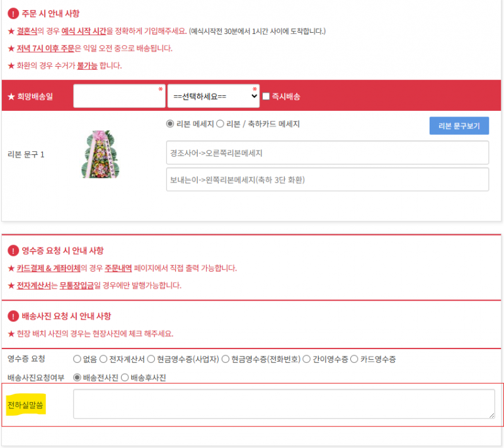Image resolution: width=504 pixels, height=448 pixels.
Task: Click the 영수증 요청 시 안내 사항 warning icon
Action: coord(13,251)
